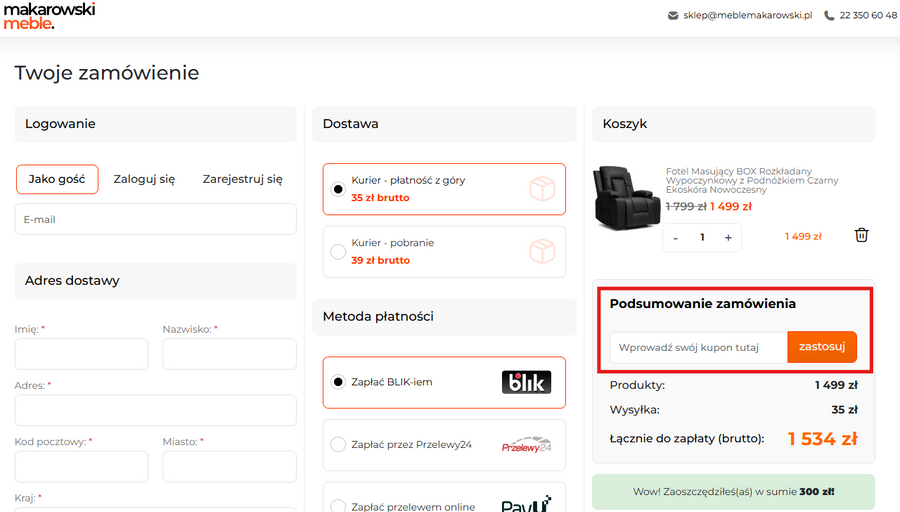
Task: Remove item using the trash icon
Action: pos(861,236)
